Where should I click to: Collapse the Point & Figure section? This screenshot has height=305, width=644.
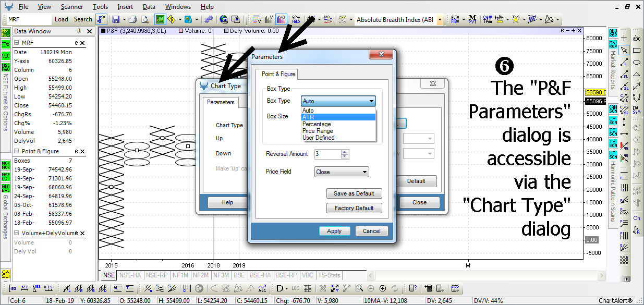(x=16, y=151)
